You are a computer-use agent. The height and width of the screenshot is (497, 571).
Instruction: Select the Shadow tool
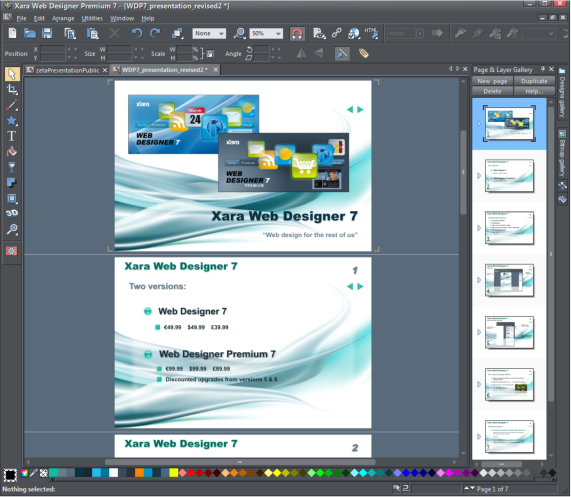coord(12,183)
